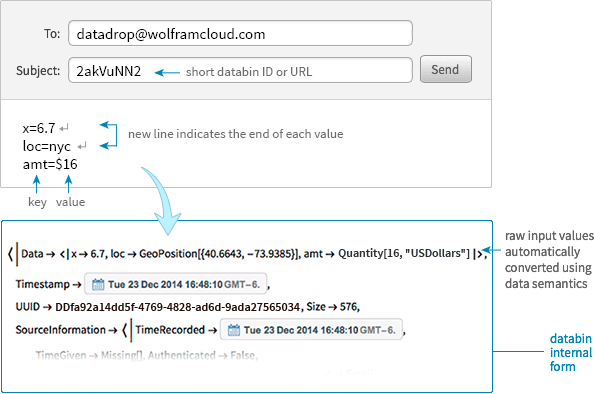595x394 pixels.
Task: Click the calendar icon beside Timestamp
Action: click(98, 284)
